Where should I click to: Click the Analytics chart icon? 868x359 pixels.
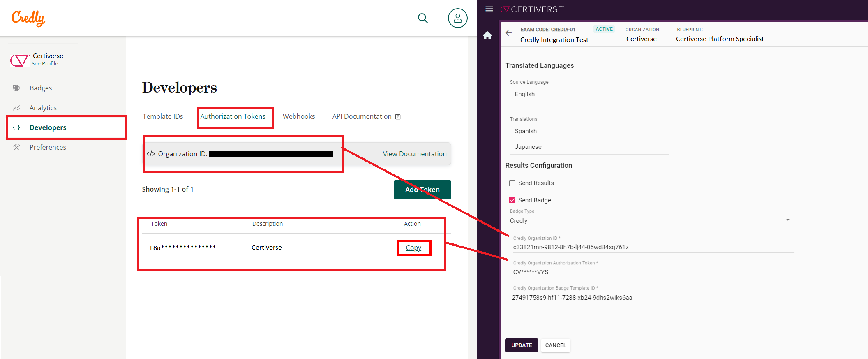(x=16, y=108)
